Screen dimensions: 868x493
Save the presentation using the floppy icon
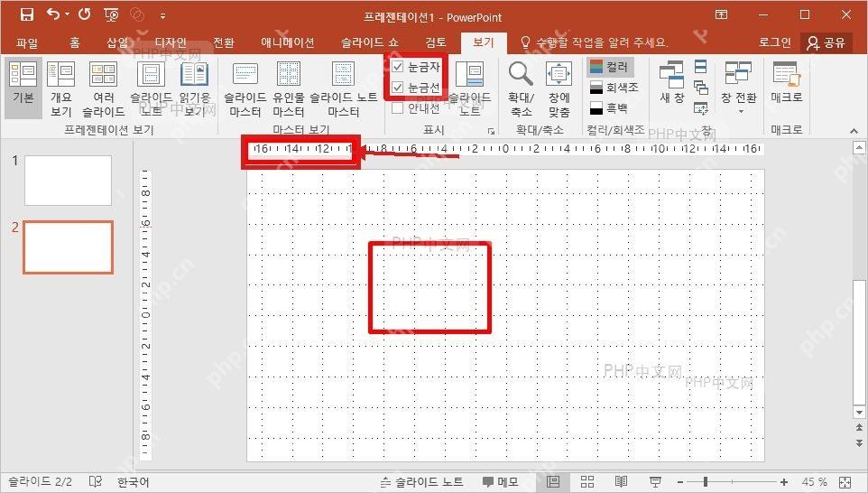26,15
